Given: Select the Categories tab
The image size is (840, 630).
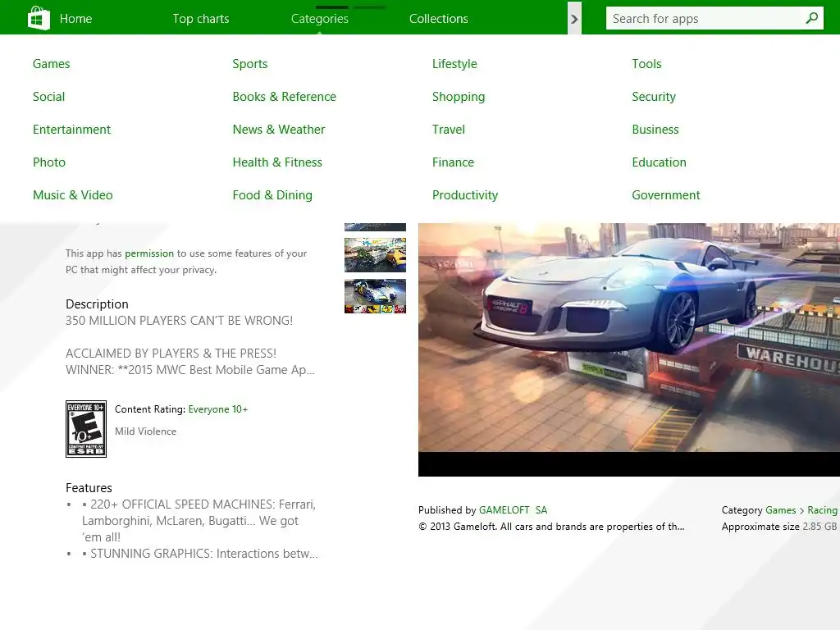Looking at the screenshot, I should (320, 19).
